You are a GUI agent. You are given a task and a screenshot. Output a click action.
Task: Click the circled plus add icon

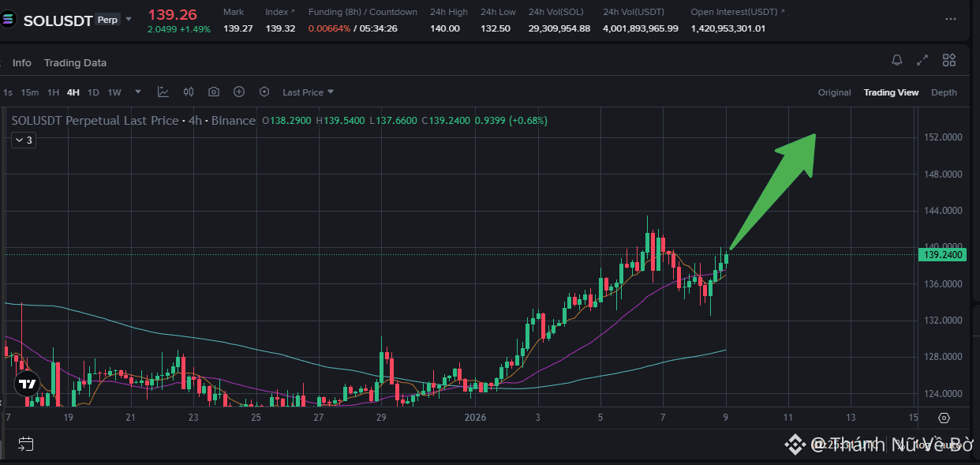(x=239, y=92)
